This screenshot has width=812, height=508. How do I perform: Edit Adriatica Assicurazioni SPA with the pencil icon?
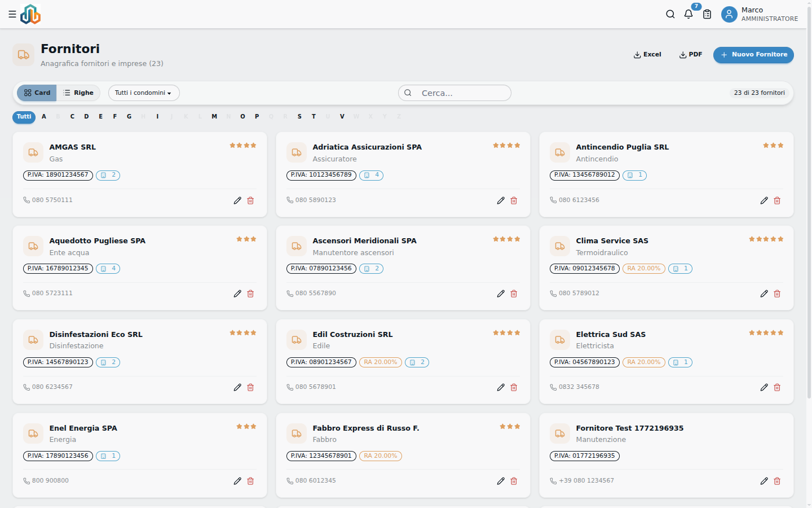click(501, 200)
